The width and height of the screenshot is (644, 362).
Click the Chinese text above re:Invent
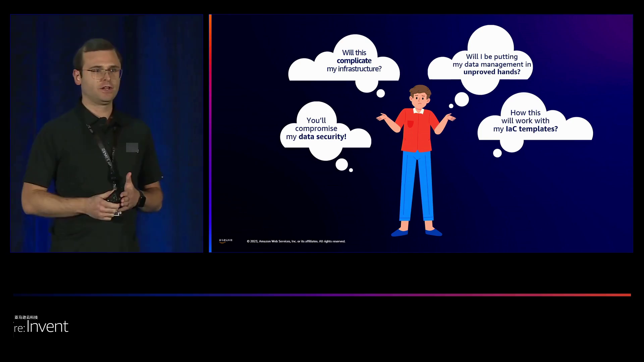point(26,317)
